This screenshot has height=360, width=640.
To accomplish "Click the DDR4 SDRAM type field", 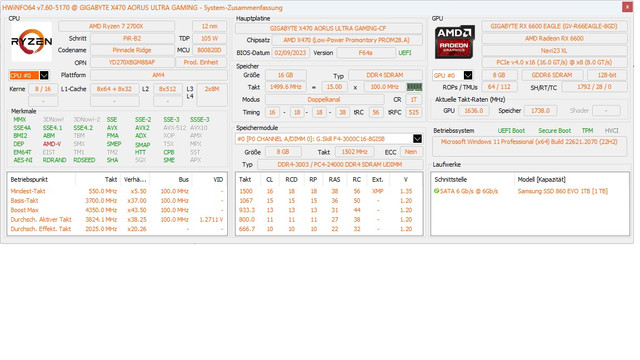I will 385,75.
